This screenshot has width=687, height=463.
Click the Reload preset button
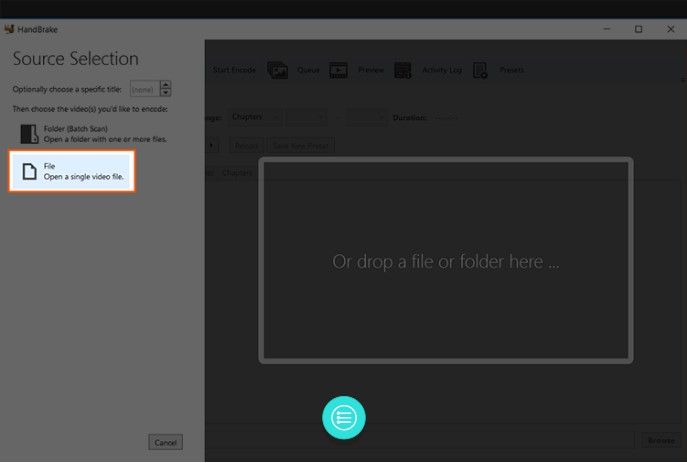246,146
